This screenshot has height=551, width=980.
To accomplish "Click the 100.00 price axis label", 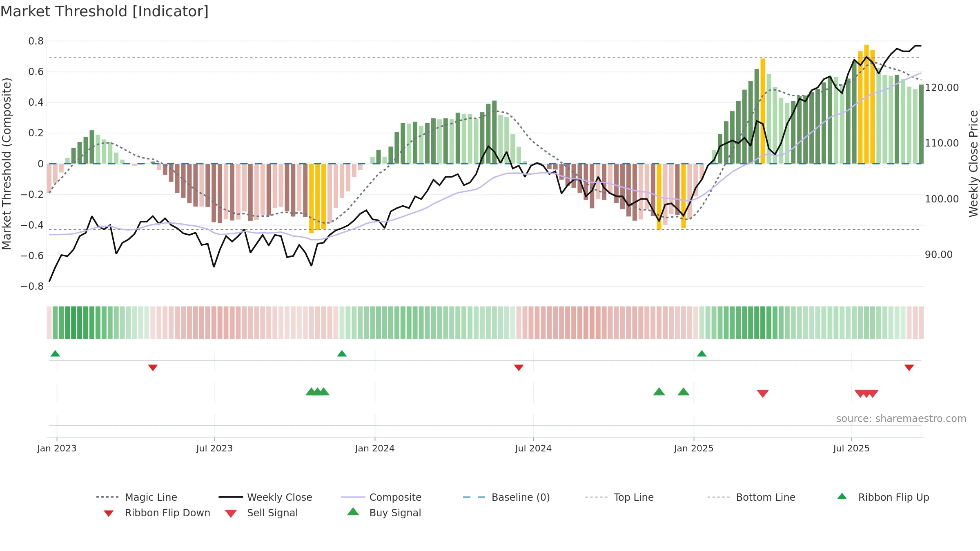I will click(x=942, y=199).
